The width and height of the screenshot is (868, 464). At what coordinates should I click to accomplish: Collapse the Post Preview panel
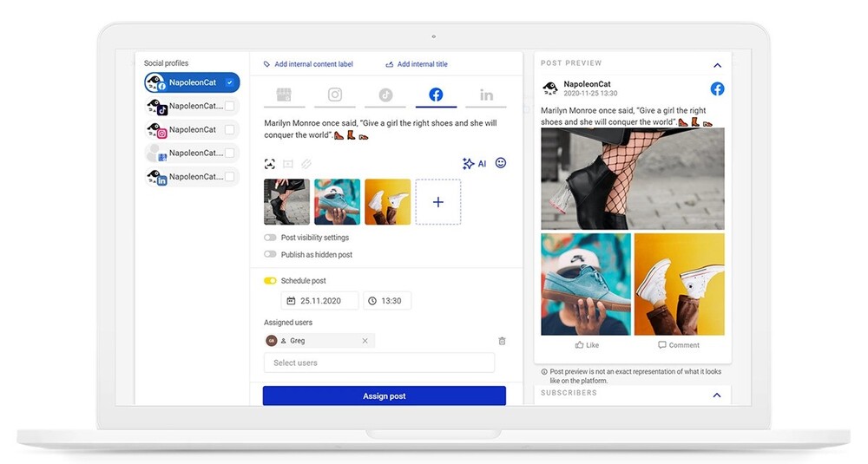(x=717, y=65)
